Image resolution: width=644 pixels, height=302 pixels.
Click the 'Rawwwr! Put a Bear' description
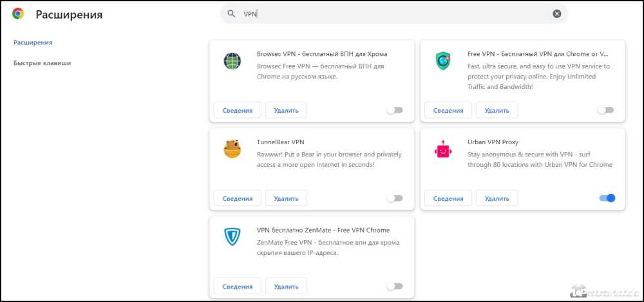pyautogui.click(x=329, y=160)
